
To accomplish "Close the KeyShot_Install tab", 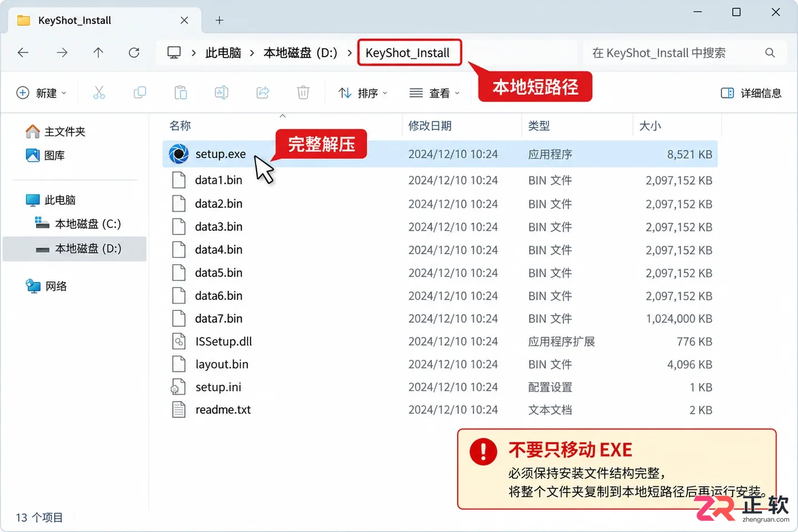I will pyautogui.click(x=185, y=21).
